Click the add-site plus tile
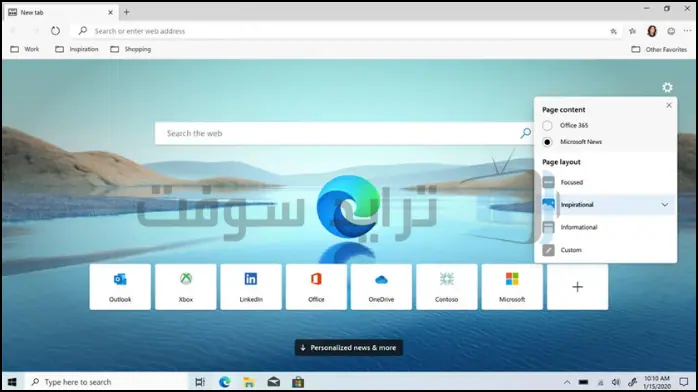Screen dimensions: 698x392 [577, 287]
